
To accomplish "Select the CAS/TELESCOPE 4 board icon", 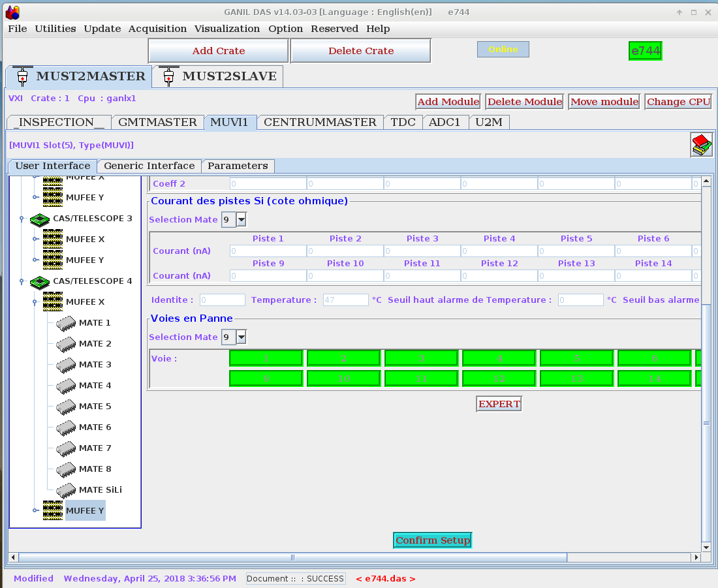I will [x=40, y=282].
